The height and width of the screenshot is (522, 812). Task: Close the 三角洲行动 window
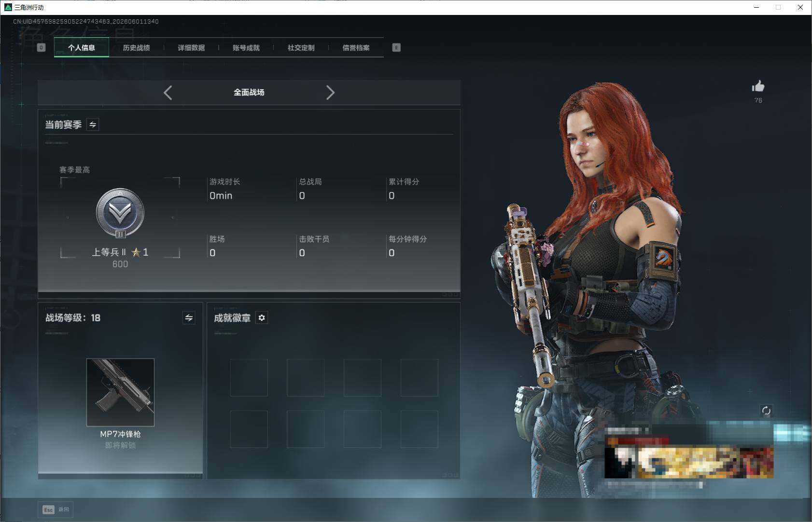800,7
